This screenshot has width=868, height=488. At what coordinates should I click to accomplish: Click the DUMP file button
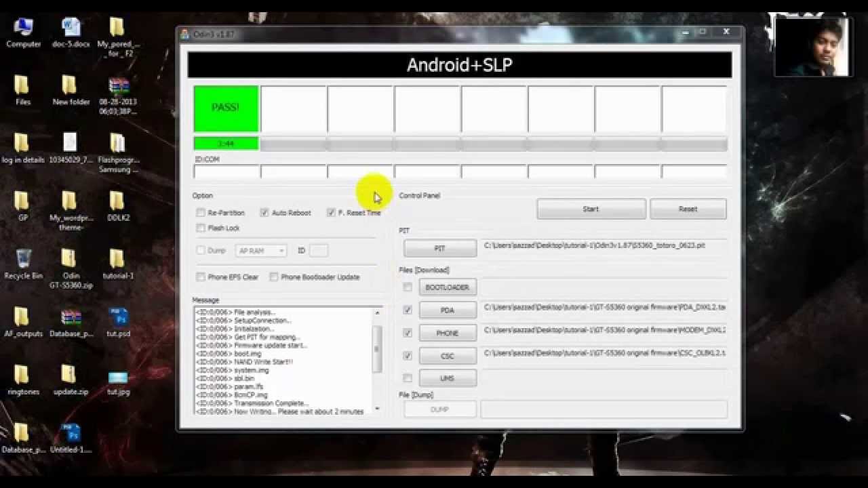(x=440, y=409)
